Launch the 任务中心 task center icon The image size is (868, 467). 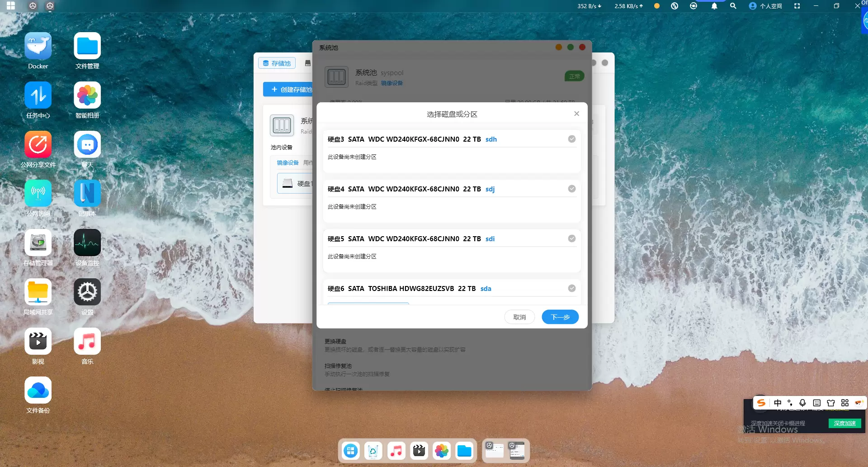(38, 95)
